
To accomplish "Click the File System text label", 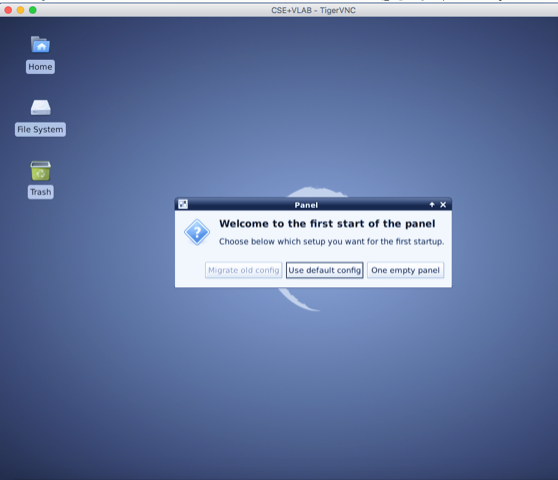I will coord(40,130).
